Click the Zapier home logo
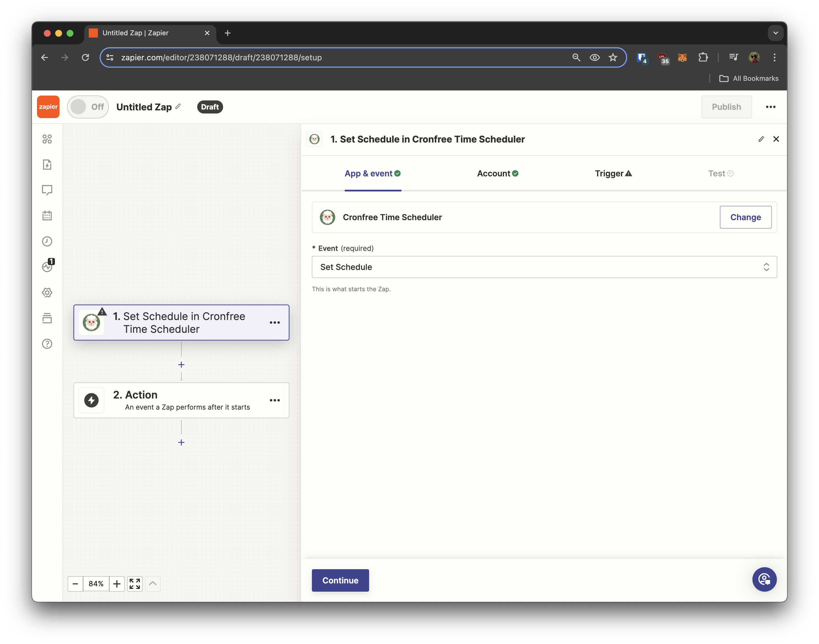Screen dimensions: 819x644 pyautogui.click(x=48, y=107)
